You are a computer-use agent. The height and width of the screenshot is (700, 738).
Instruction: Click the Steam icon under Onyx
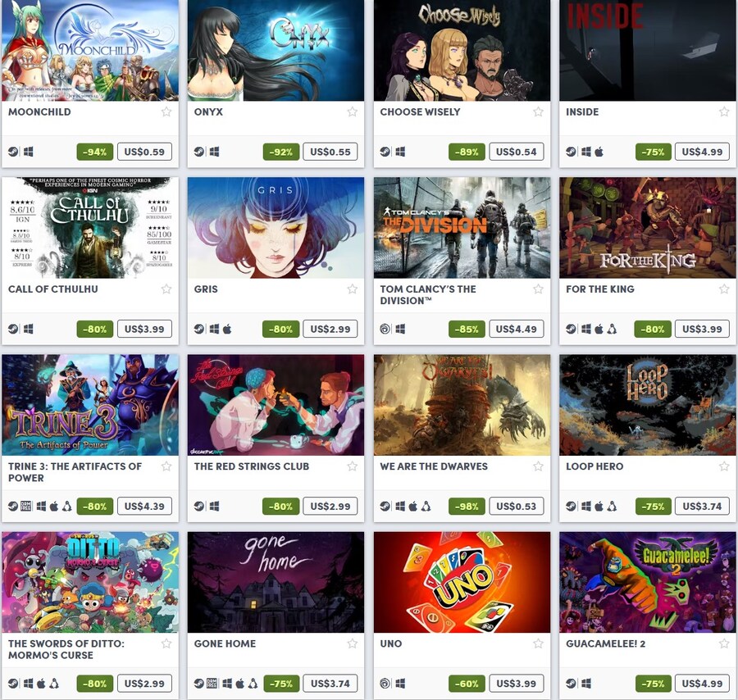[199, 152]
